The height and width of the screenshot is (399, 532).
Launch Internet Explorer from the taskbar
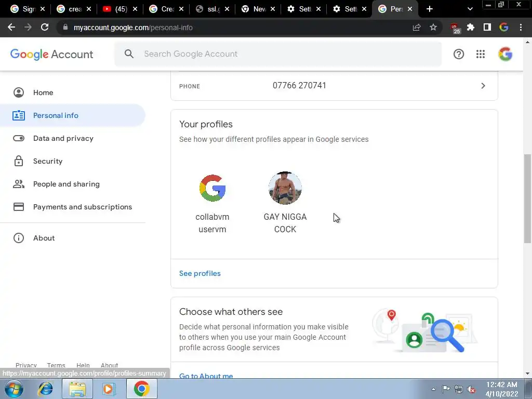[46, 389]
